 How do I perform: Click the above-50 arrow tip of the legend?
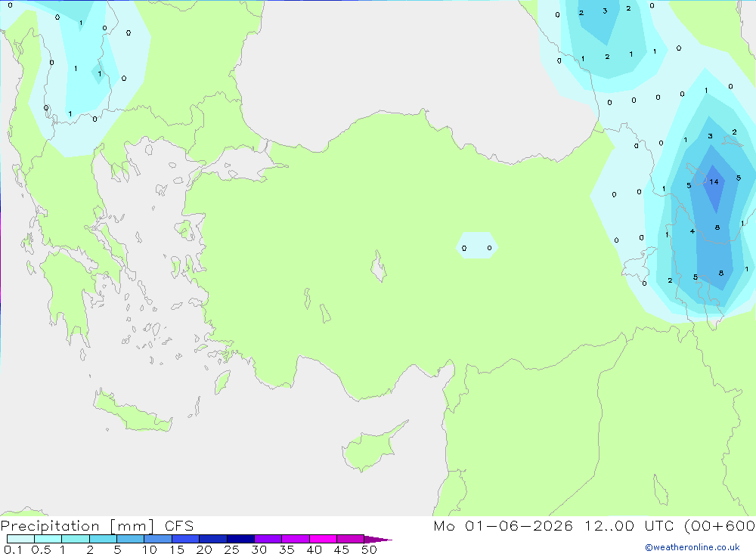click(378, 540)
